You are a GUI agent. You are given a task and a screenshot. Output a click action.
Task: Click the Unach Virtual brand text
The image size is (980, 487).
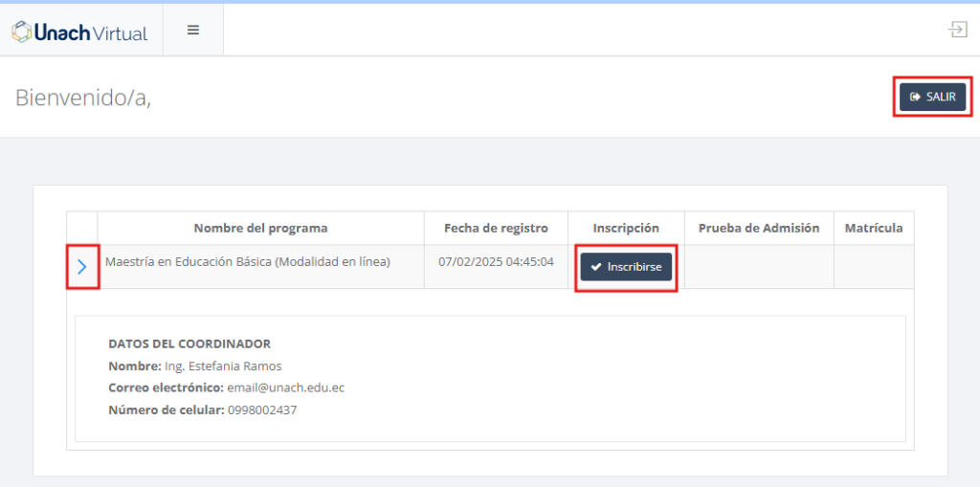(91, 33)
